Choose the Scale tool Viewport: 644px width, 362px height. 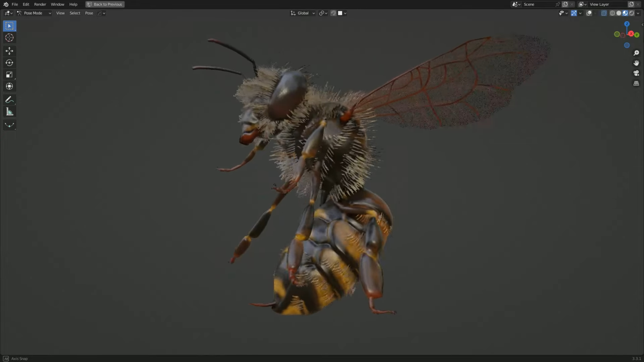[10, 74]
